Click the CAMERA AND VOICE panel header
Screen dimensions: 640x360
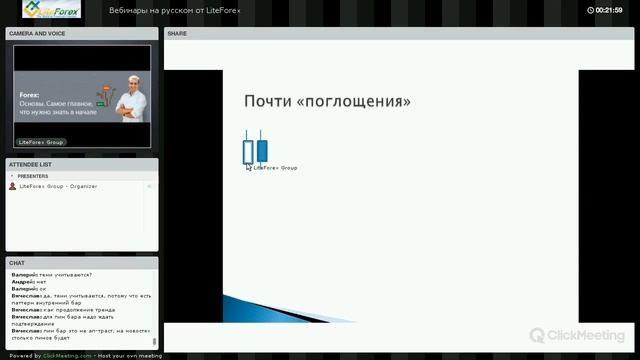pyautogui.click(x=82, y=33)
